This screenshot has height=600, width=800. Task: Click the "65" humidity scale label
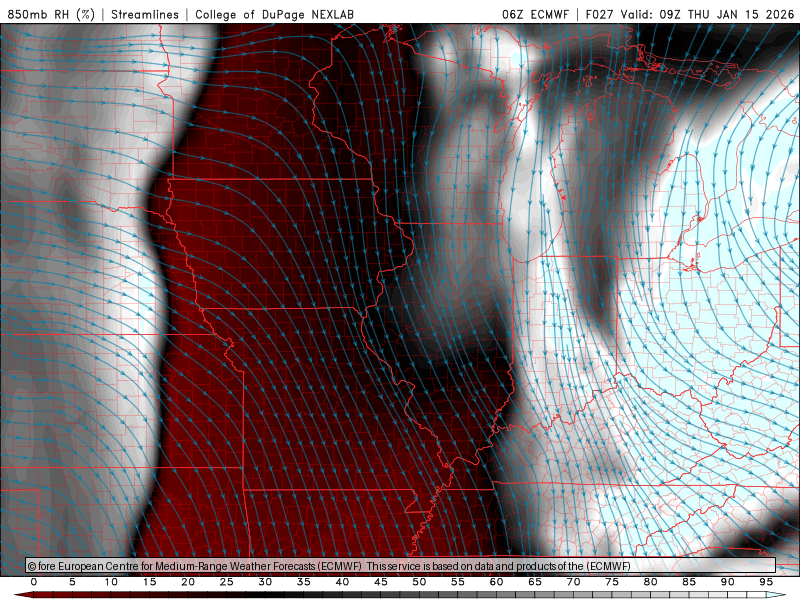tap(535, 582)
